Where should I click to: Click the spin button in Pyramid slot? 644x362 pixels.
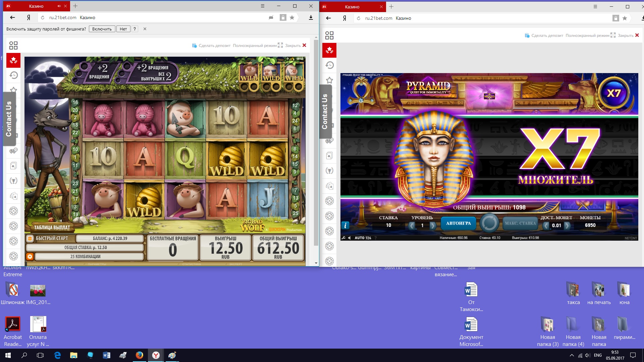489,223
